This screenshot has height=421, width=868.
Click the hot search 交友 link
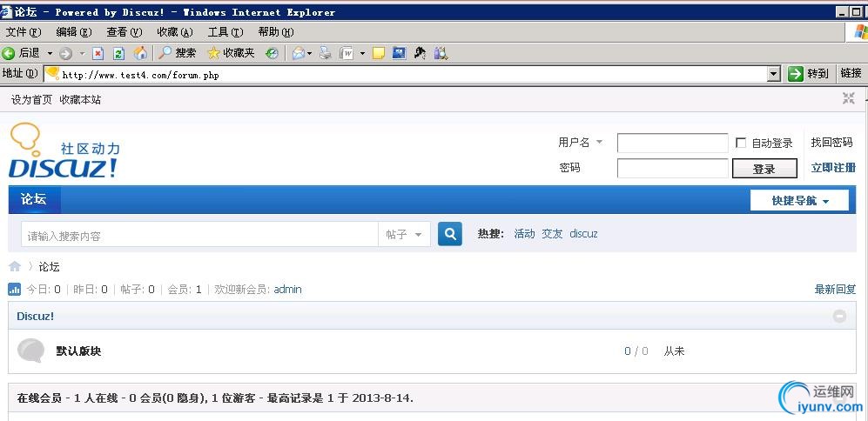pyautogui.click(x=552, y=234)
